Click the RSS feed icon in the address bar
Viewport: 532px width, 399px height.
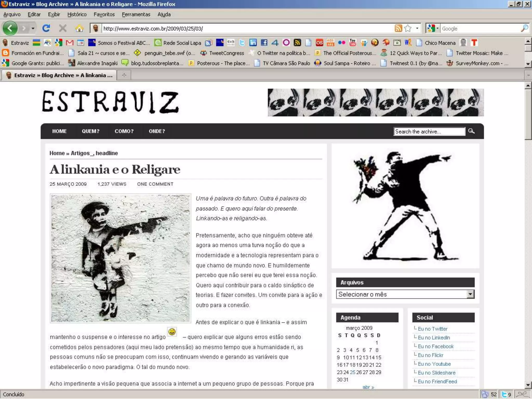tap(398, 28)
